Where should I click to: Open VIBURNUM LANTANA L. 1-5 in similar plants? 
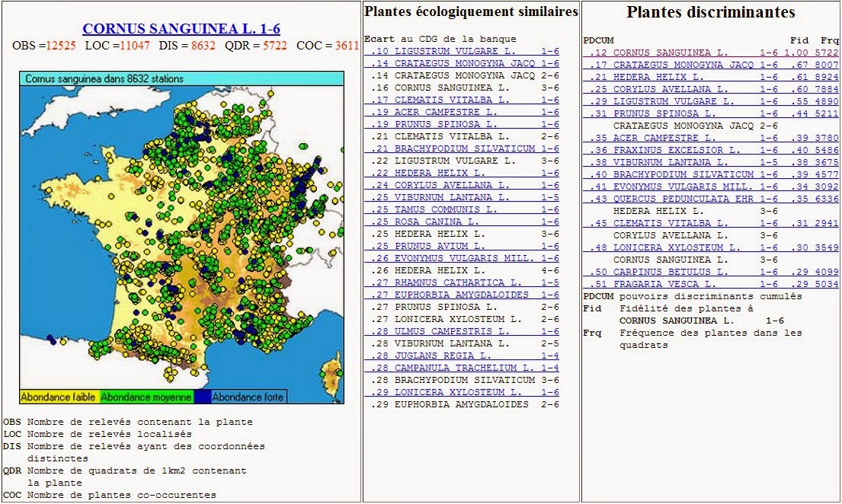[461, 197]
